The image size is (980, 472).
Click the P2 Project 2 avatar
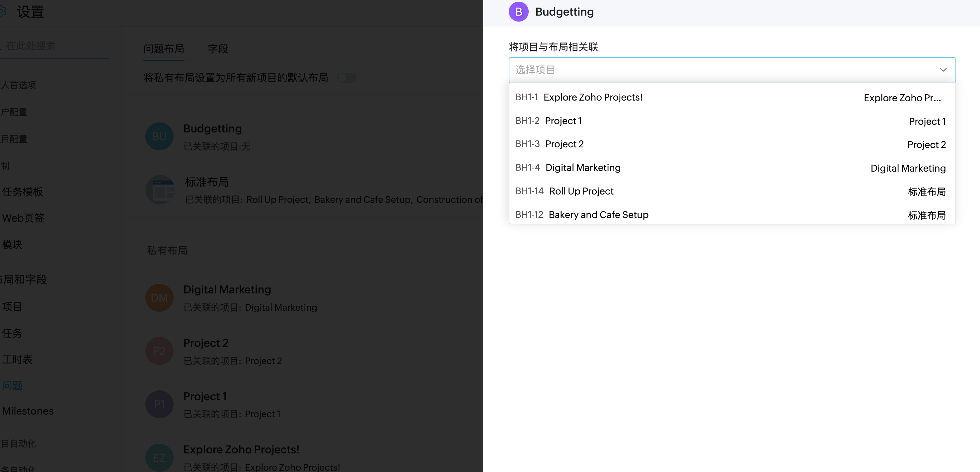(159, 351)
